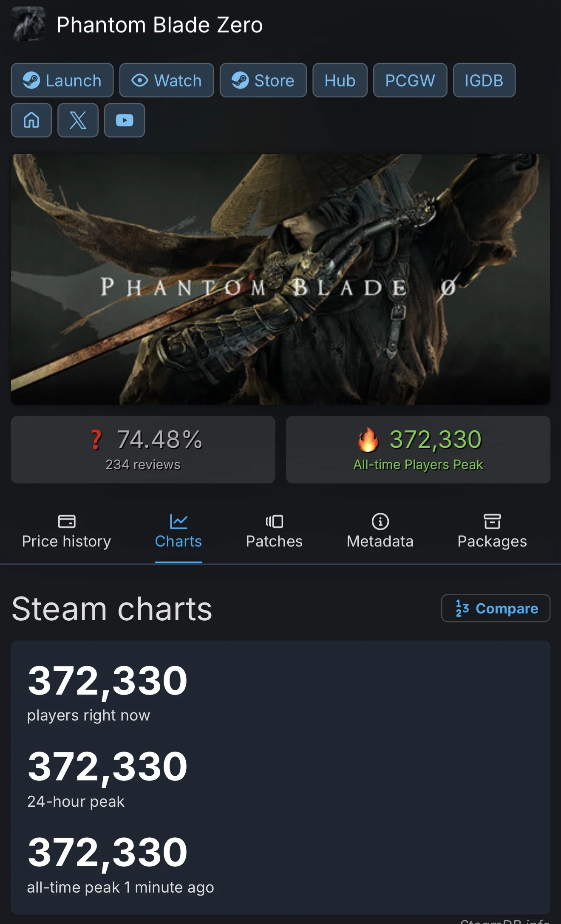Click the Charts graph icon
The width and height of the screenshot is (561, 924).
pos(178,521)
